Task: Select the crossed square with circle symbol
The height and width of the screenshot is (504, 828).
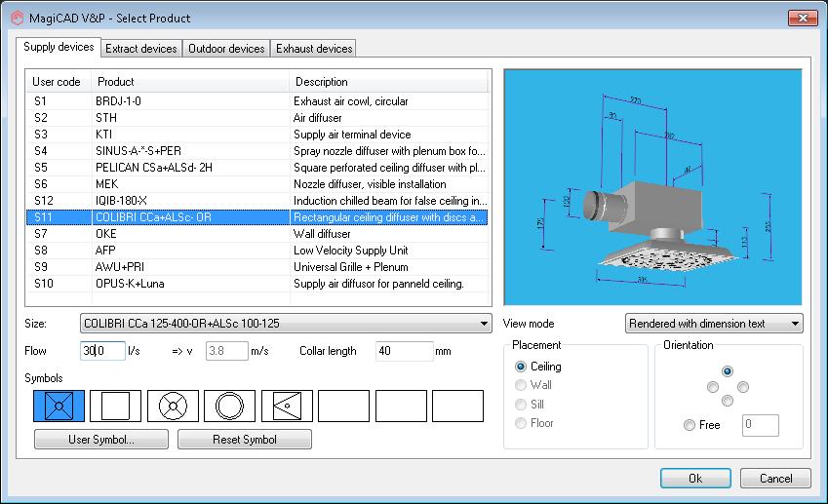Action: click(x=59, y=406)
